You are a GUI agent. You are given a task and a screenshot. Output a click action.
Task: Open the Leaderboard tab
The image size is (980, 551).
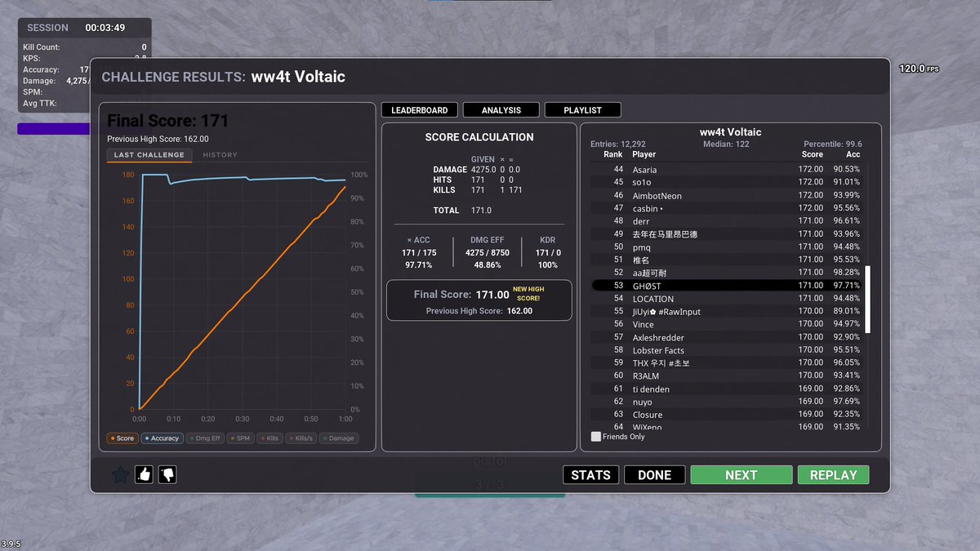[x=420, y=110]
